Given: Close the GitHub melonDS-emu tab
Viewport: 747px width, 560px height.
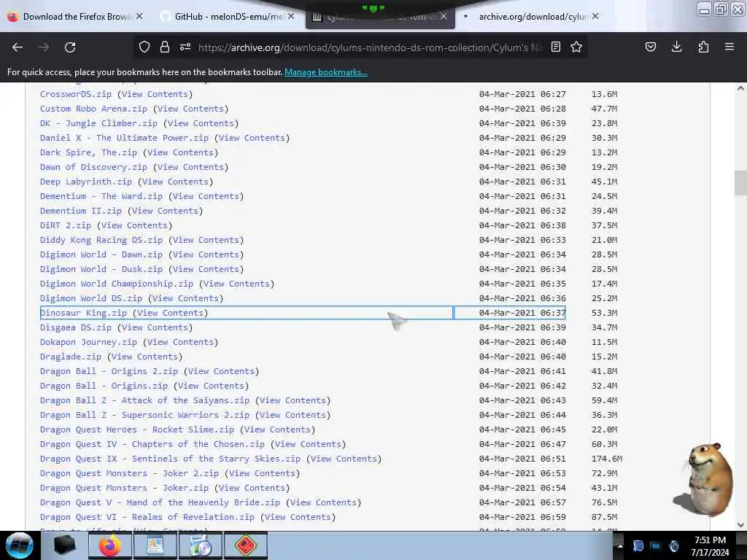Looking at the screenshot, I should click(x=291, y=16).
